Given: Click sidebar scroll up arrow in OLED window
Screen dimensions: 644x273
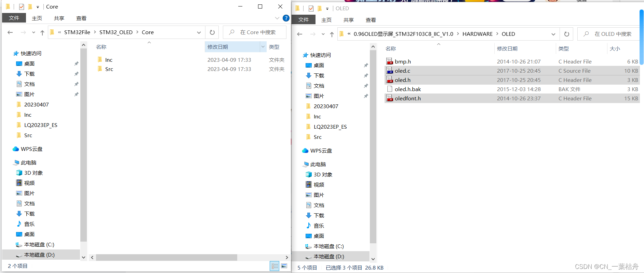Looking at the screenshot, I should click(373, 46).
